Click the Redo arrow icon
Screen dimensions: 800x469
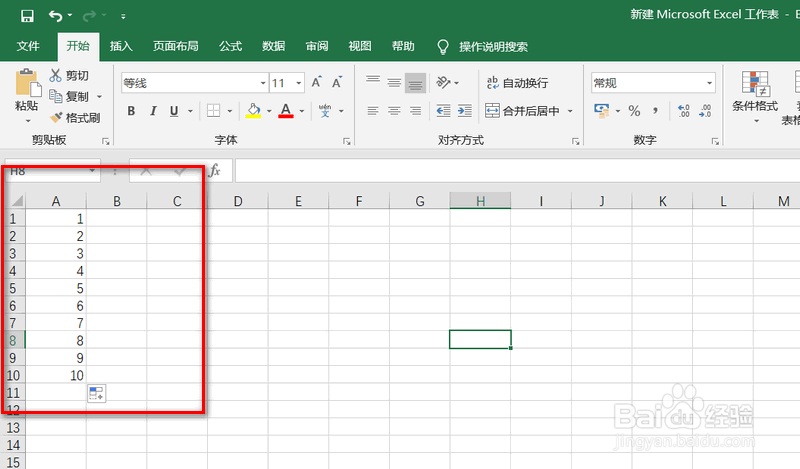(x=89, y=16)
